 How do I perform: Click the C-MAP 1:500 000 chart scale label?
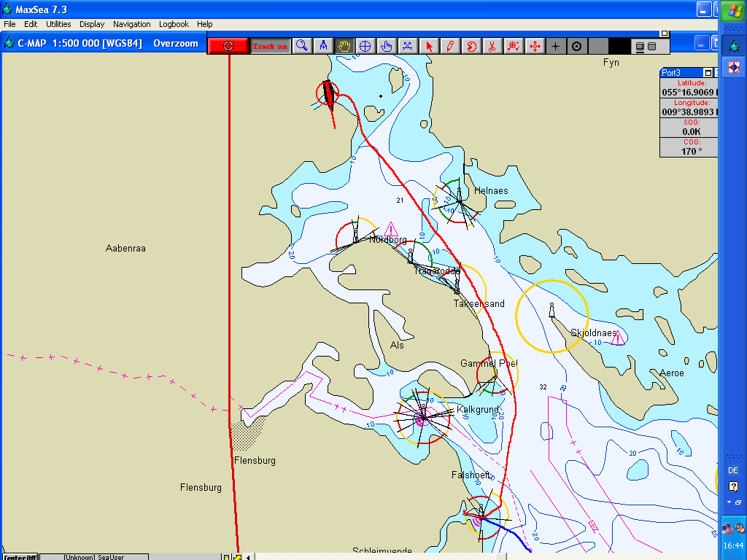point(80,43)
